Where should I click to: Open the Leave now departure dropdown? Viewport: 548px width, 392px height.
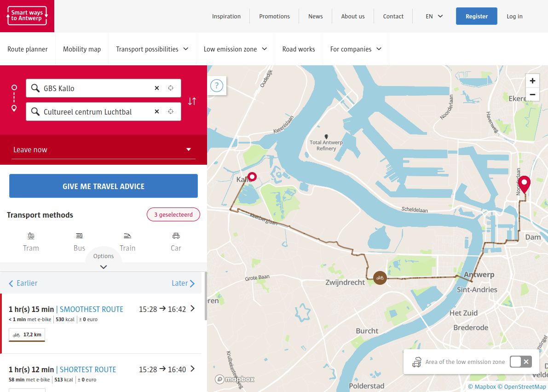[104, 150]
